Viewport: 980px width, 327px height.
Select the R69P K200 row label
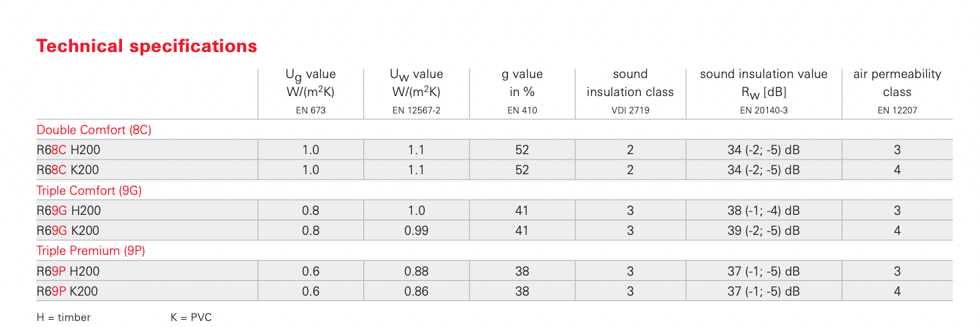[x=68, y=291]
